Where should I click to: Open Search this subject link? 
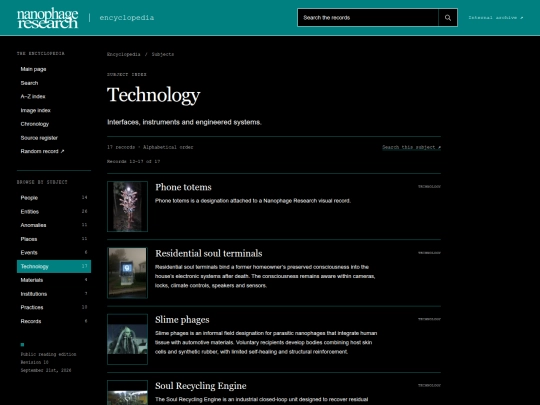[x=411, y=147]
